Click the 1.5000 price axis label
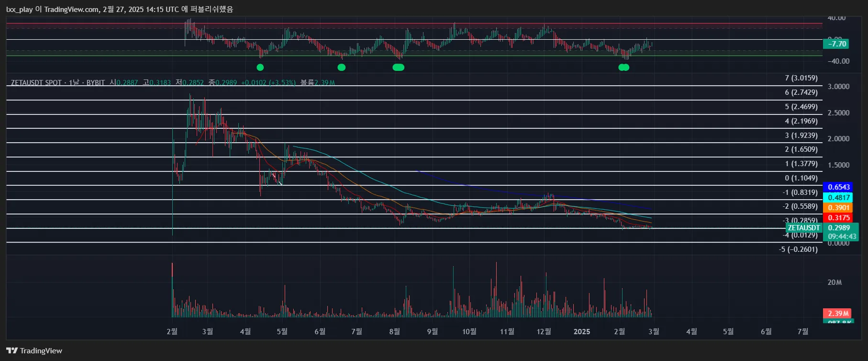Image resolution: width=868 pixels, height=361 pixels. [838, 165]
